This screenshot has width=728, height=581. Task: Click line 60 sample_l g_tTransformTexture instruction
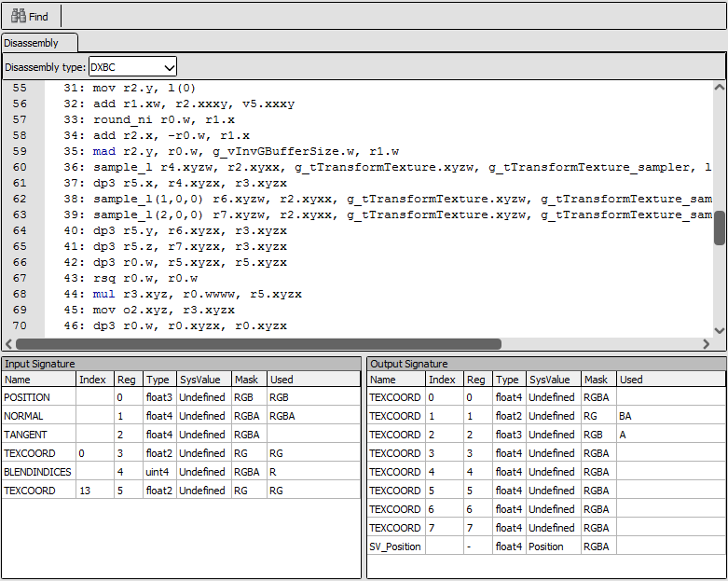(388, 167)
